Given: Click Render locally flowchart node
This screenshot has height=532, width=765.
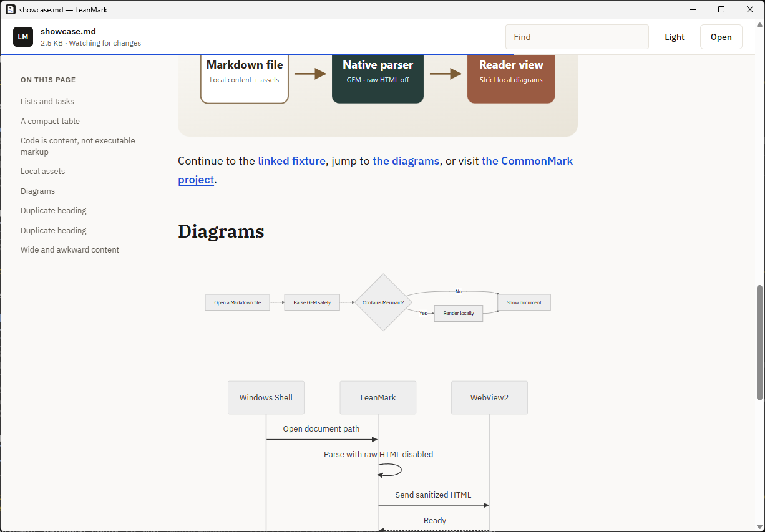Looking at the screenshot, I should (459, 313).
